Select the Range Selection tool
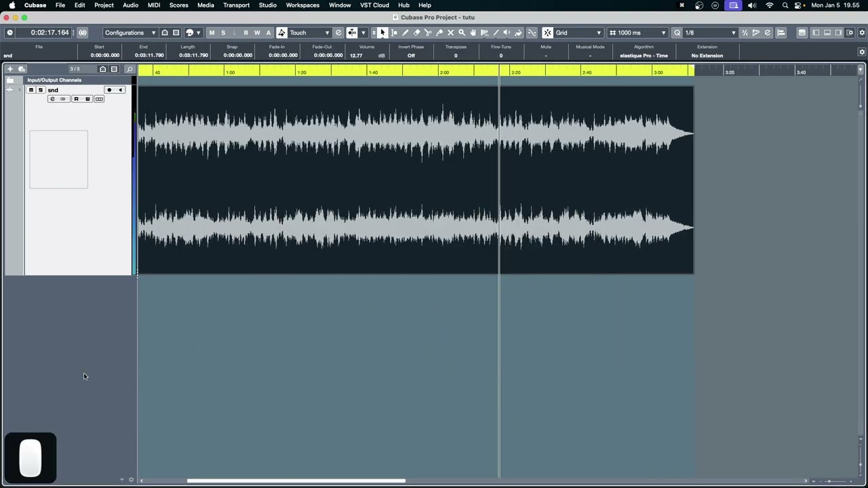The image size is (868, 488). click(x=394, y=33)
